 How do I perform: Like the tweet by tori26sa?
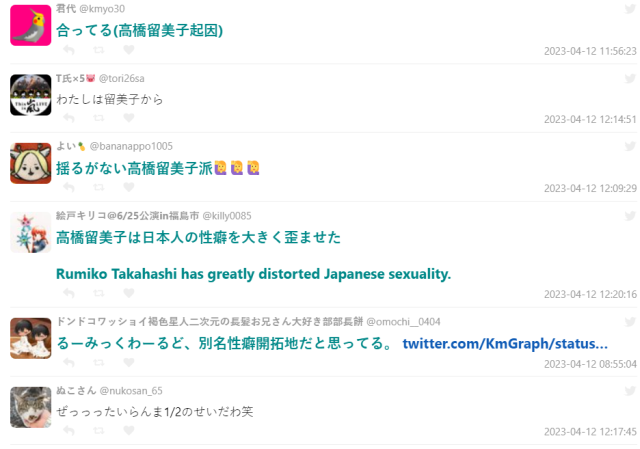click(x=128, y=119)
